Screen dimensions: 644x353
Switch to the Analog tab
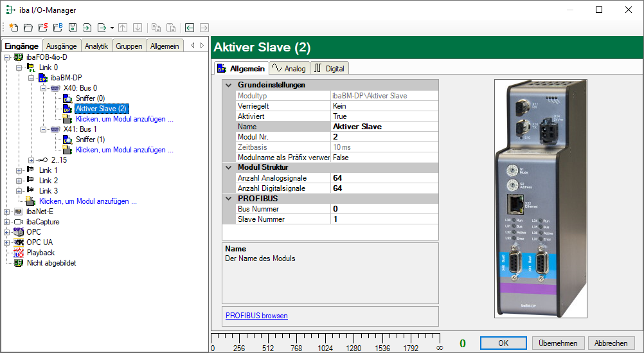pyautogui.click(x=289, y=68)
